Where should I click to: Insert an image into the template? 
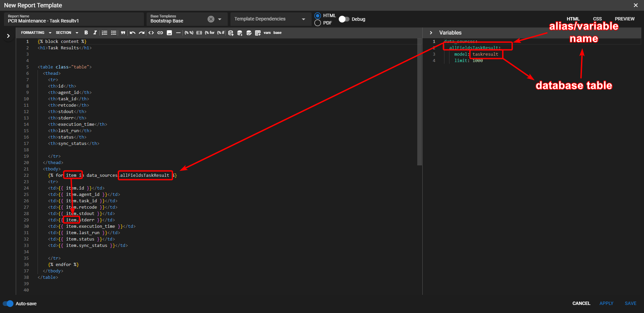tap(169, 33)
